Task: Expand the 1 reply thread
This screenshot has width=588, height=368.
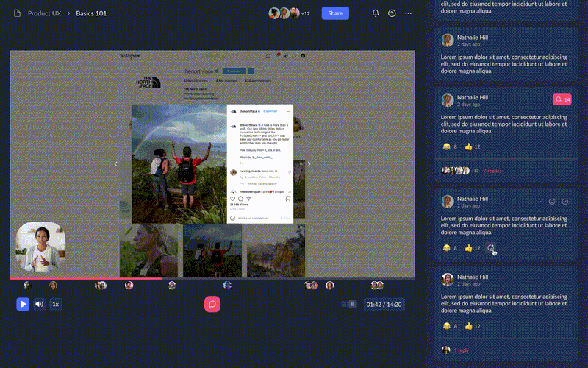Action: click(462, 350)
